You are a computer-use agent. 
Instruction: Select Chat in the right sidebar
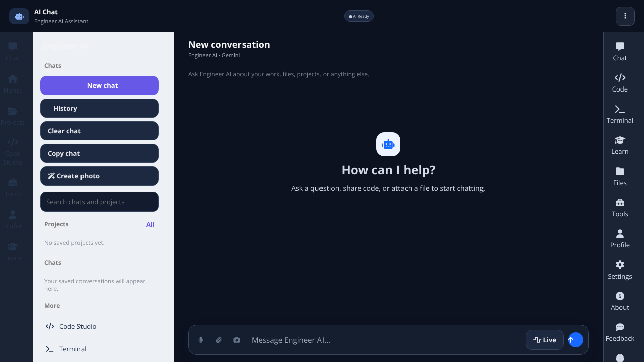620,52
